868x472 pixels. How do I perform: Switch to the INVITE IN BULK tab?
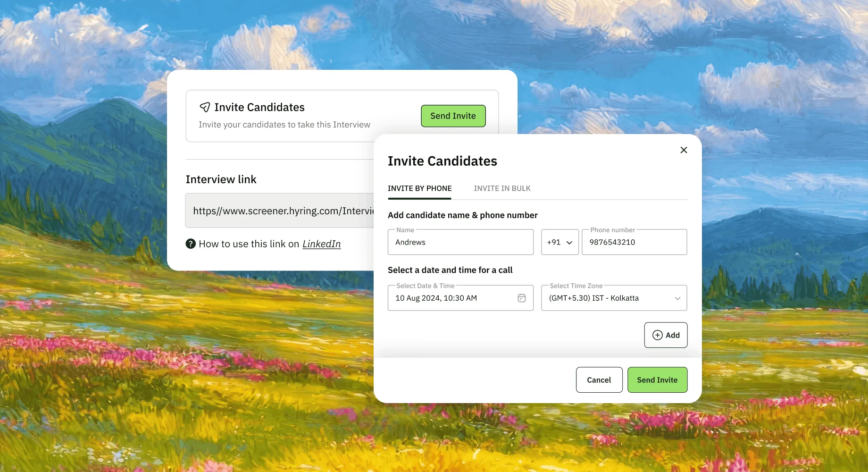(x=502, y=188)
